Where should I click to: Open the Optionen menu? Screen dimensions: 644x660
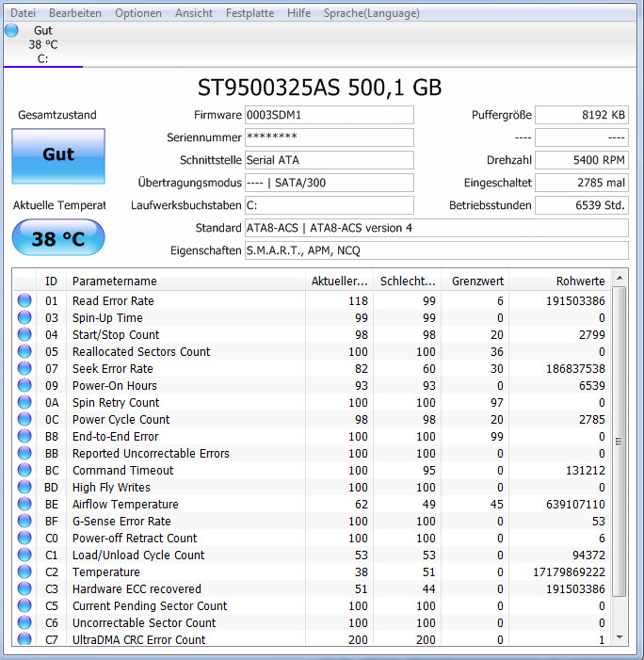coord(138,13)
